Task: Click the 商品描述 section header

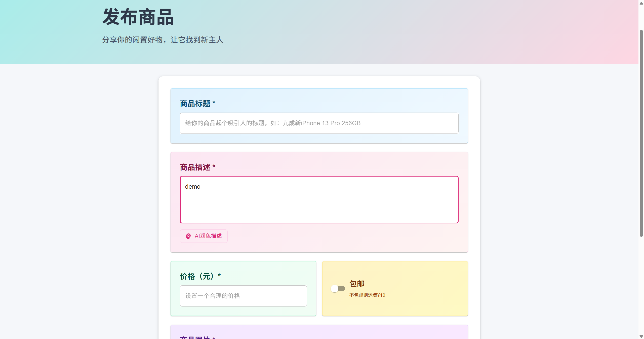Action: (198, 167)
